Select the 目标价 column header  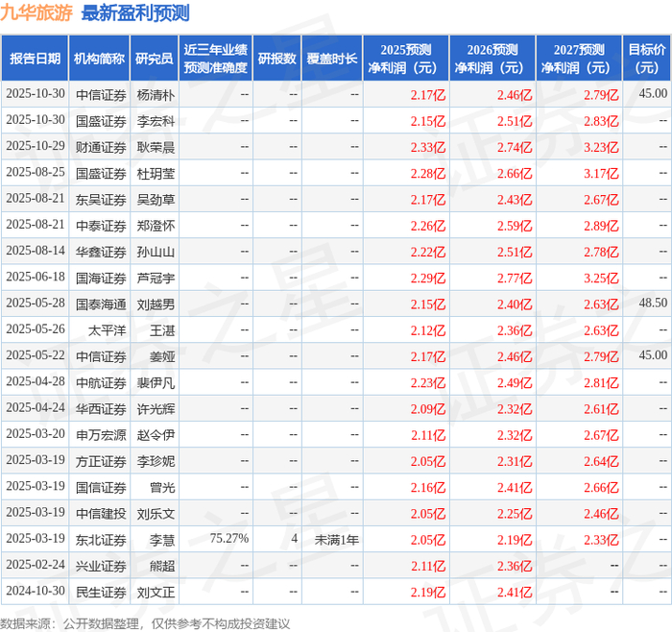coord(647,59)
